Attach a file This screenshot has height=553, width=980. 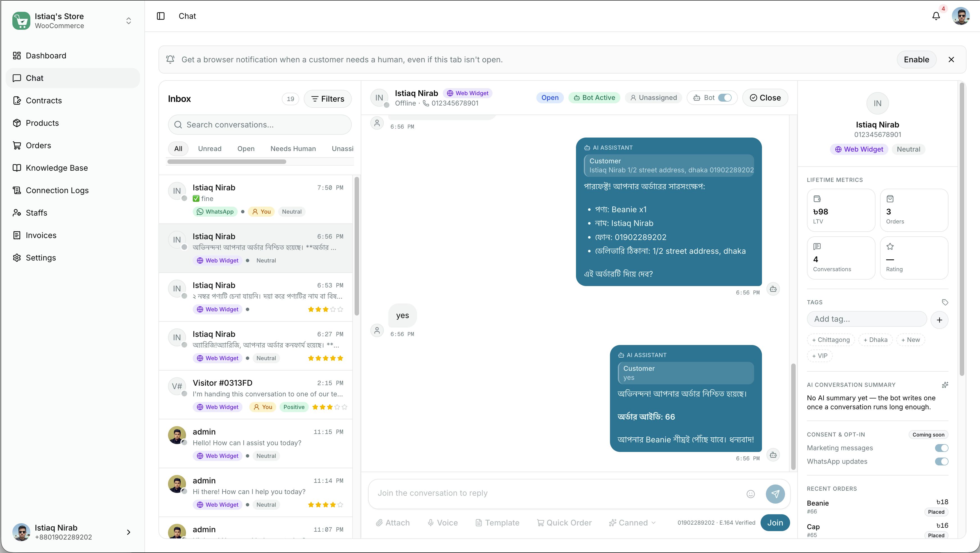(393, 523)
